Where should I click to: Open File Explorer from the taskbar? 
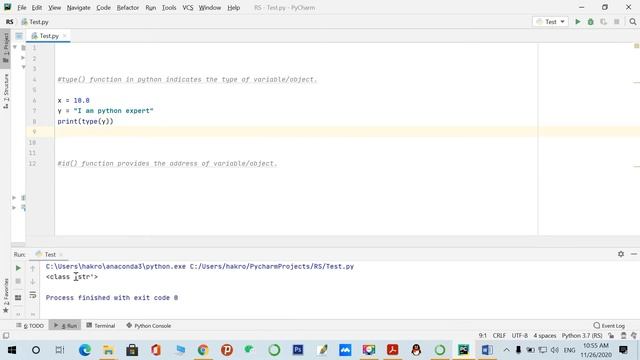108,350
